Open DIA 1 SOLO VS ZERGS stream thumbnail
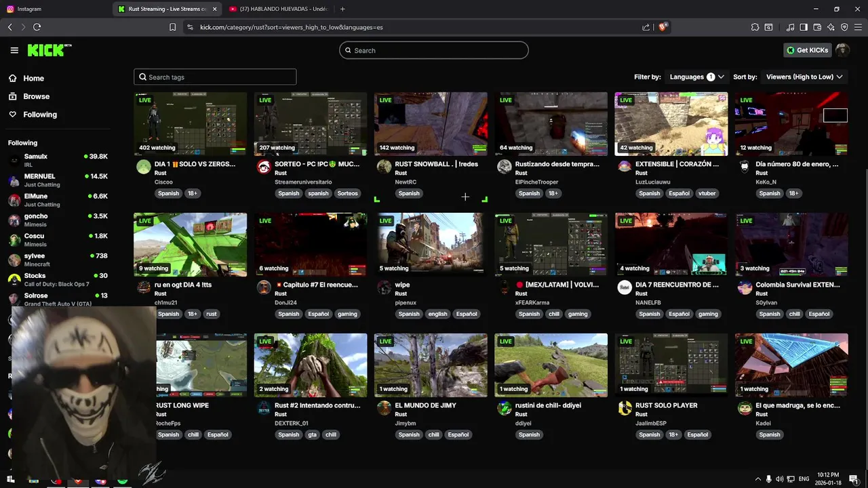 191,124
